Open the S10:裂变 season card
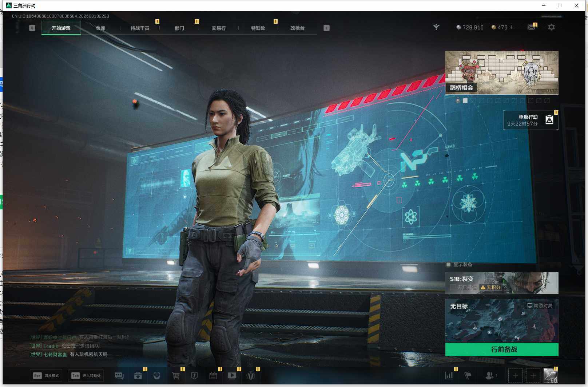The height and width of the screenshot is (387, 588). point(502,283)
